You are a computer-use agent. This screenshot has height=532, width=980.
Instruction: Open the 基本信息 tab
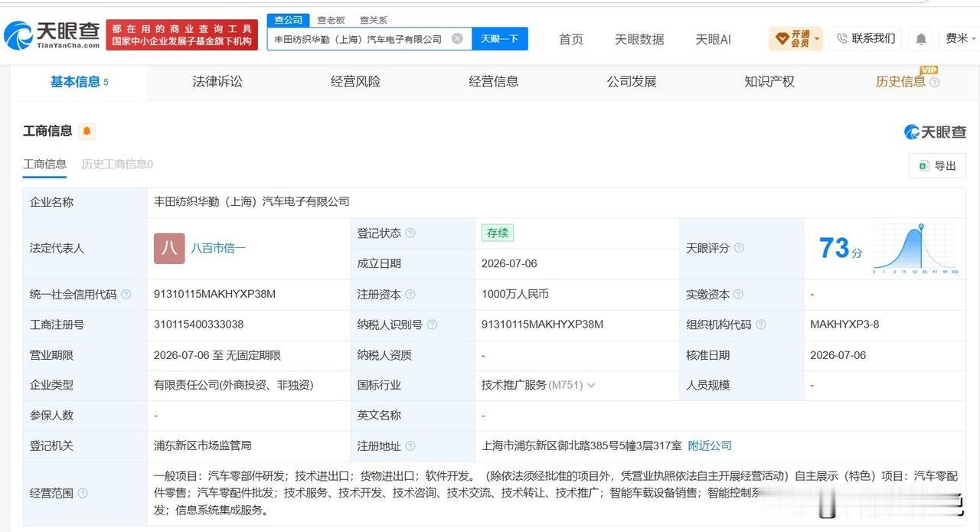click(x=79, y=82)
